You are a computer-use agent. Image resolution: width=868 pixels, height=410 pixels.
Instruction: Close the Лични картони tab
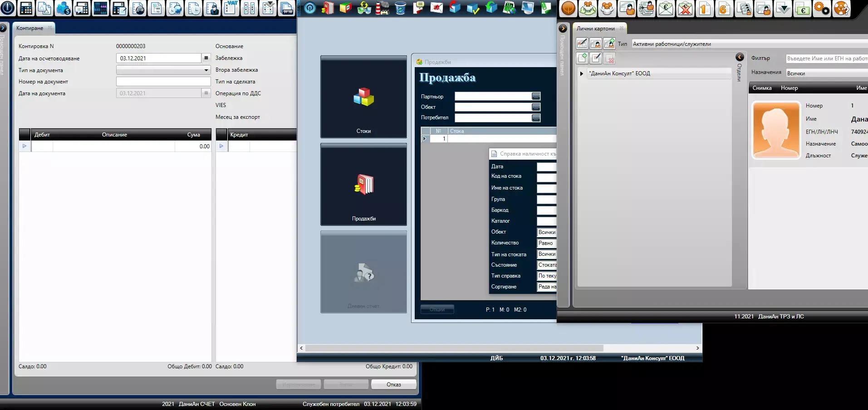point(622,29)
